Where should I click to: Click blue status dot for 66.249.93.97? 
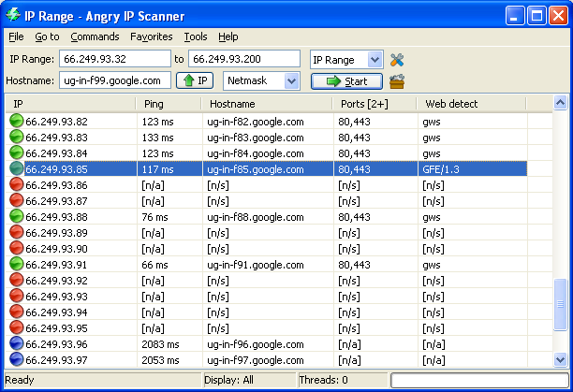16,359
